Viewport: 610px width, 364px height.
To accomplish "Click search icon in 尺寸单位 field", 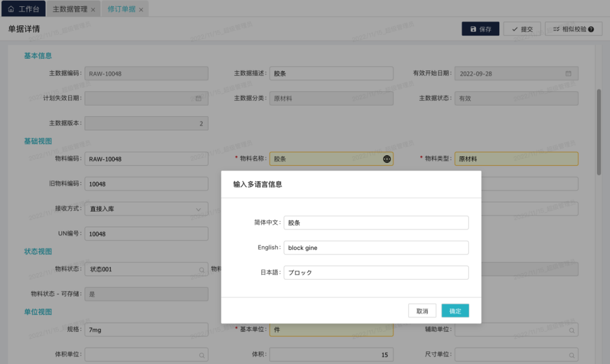I will coord(572,355).
